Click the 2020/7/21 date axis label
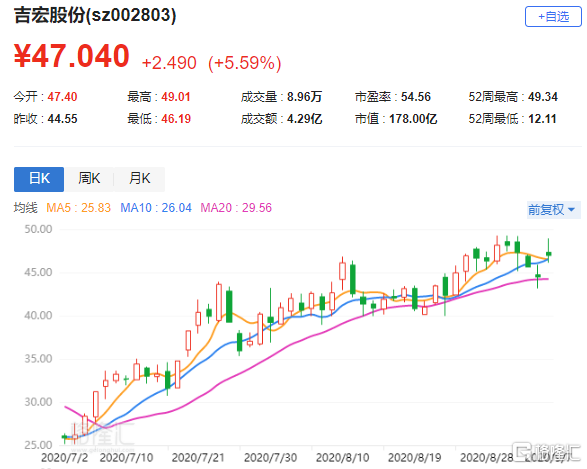This screenshot has width=587, height=469. click(198, 458)
